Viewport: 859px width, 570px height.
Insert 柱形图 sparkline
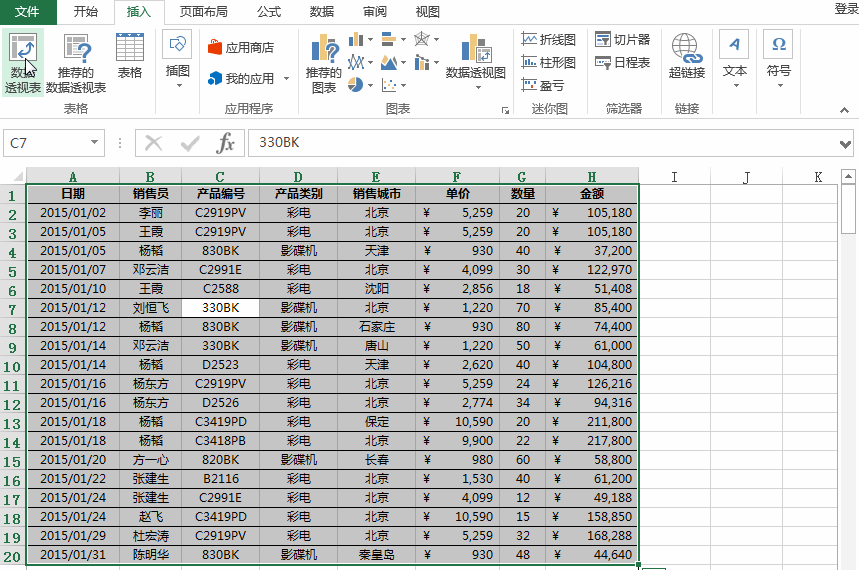[548, 62]
